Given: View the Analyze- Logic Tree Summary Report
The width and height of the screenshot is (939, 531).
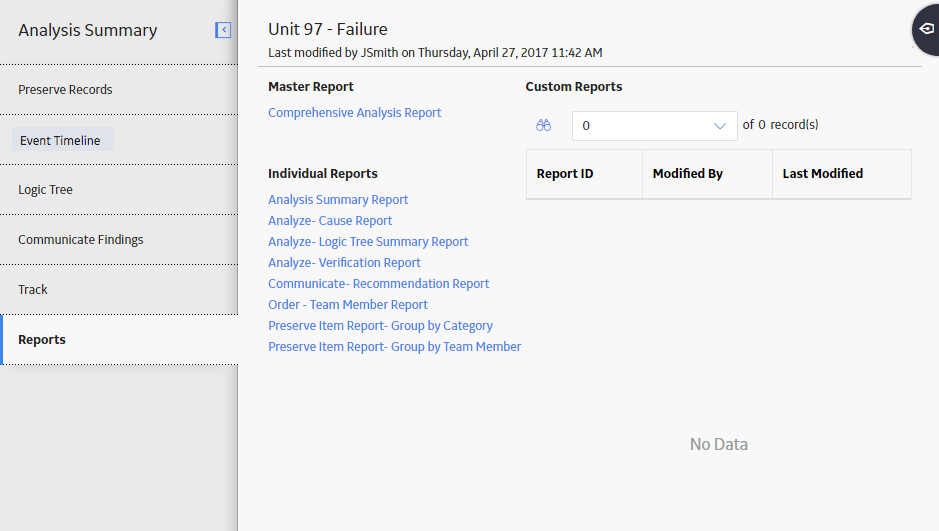Looking at the screenshot, I should click(368, 241).
